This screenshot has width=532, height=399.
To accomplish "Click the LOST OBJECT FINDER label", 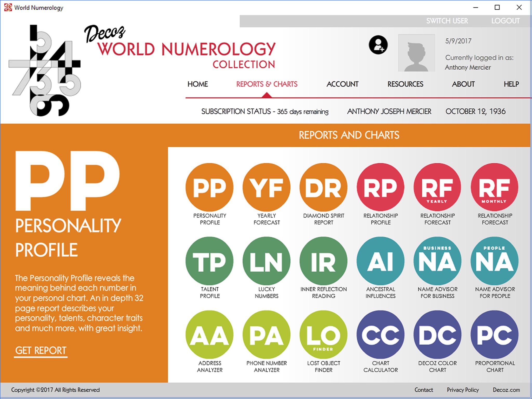I will coord(324,367).
